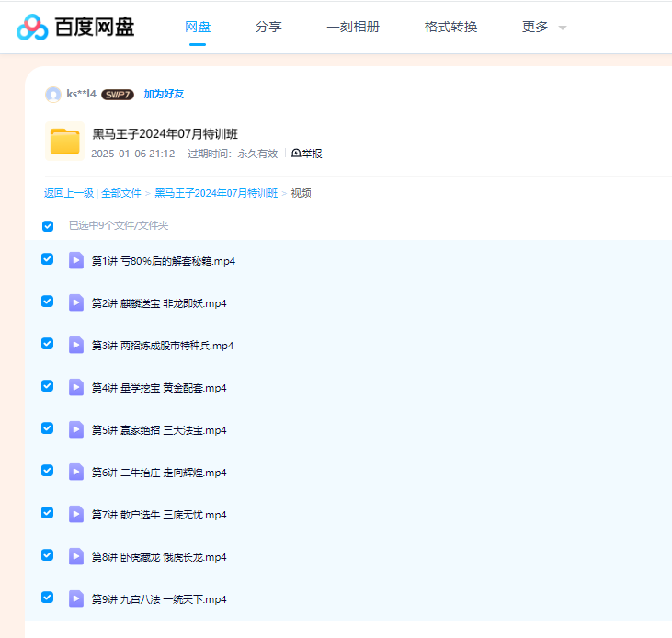Open 第2讲 麒麟送宝 非龙即妖.mp4
This screenshot has width=672, height=638.
tap(159, 303)
